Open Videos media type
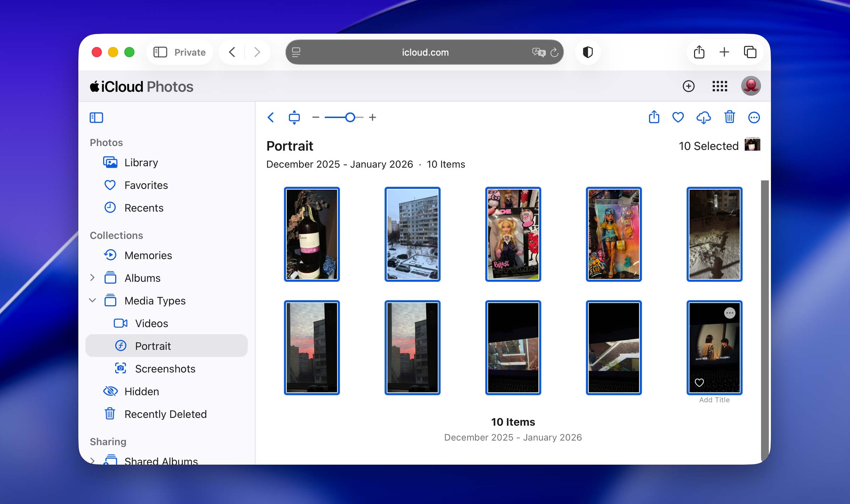Viewport: 850px width, 504px height. [x=167, y=323]
